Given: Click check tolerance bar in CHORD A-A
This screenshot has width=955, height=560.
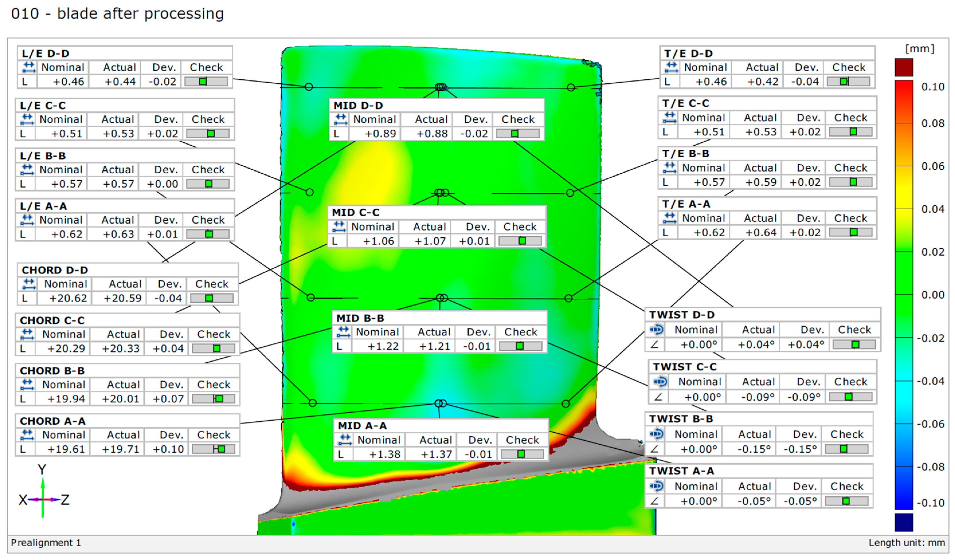Looking at the screenshot, I should click(x=213, y=449).
